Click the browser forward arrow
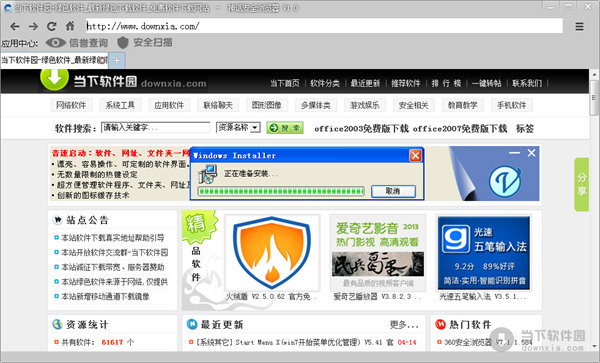Screen dimensions: 600x363 (x=33, y=26)
